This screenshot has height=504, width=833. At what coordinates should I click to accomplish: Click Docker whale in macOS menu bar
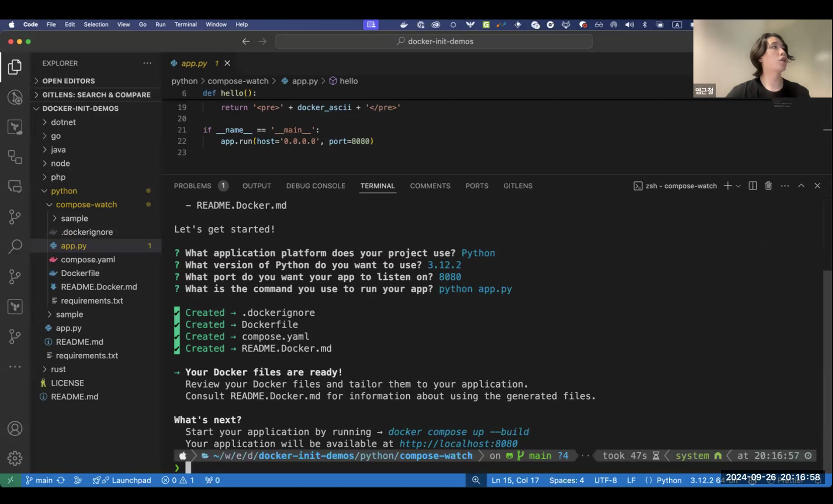404,24
